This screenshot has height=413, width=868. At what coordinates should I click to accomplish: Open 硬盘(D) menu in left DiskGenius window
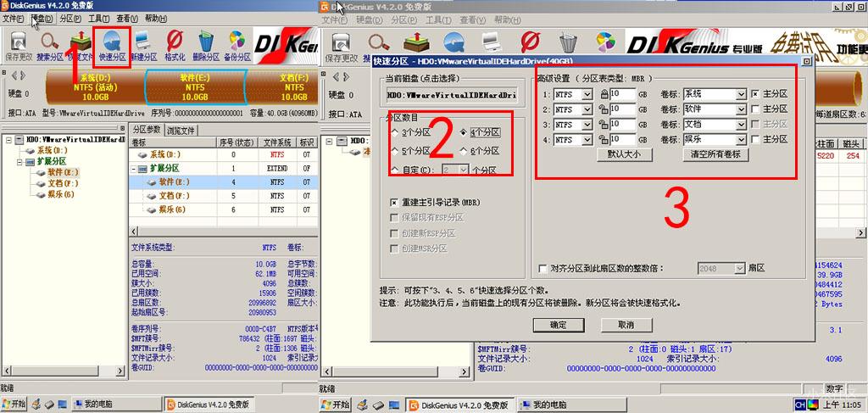(x=42, y=19)
